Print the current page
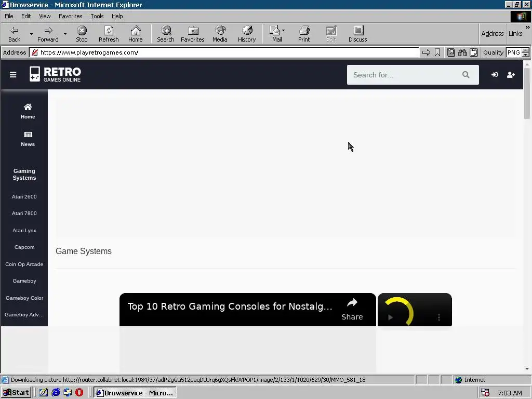Viewport: 532px width, 399px height. pos(304,34)
